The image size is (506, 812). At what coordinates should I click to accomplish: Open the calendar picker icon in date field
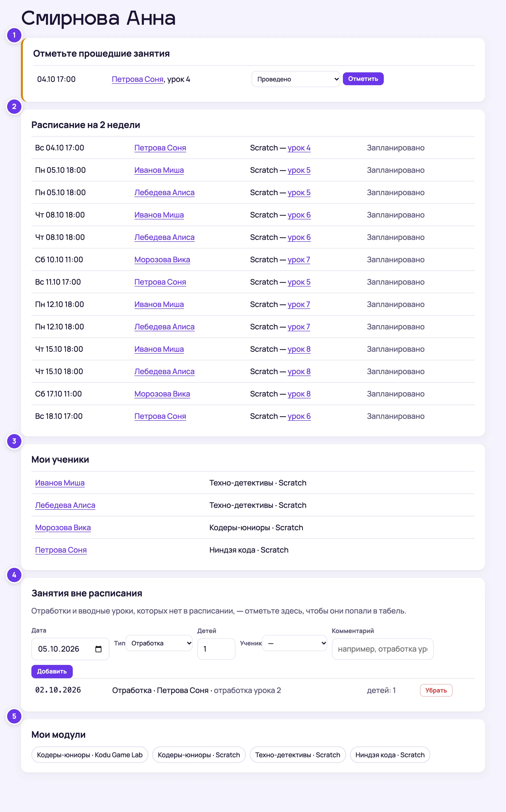point(98,649)
